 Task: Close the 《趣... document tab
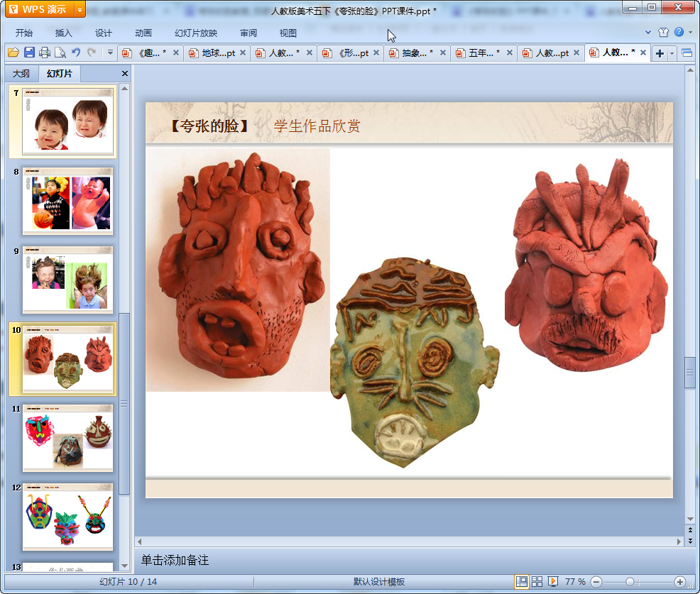point(176,53)
